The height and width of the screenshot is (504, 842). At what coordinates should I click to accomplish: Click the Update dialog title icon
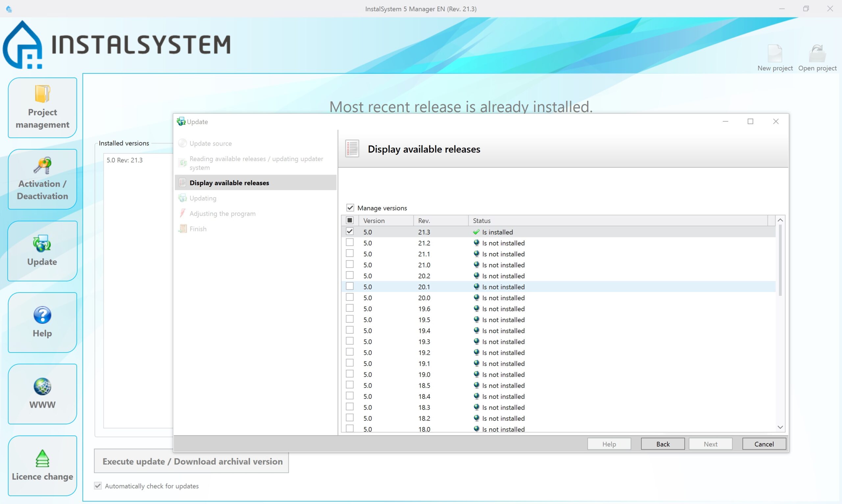click(x=181, y=122)
